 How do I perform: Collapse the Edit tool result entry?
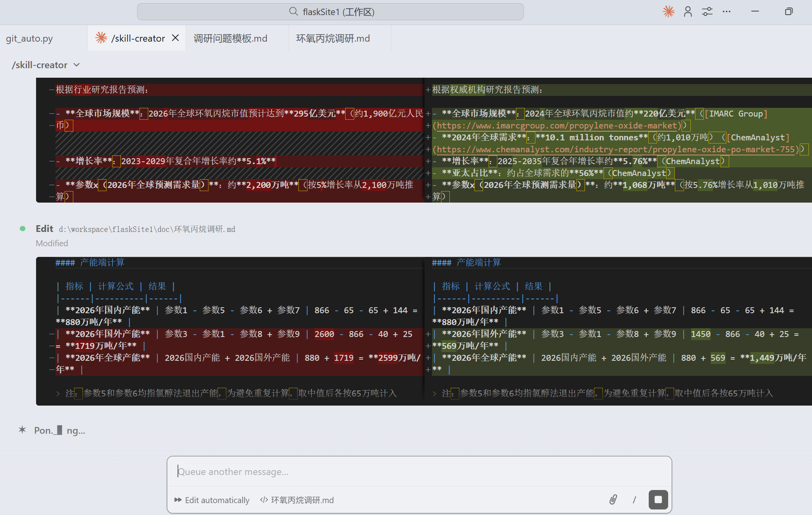[x=44, y=229]
